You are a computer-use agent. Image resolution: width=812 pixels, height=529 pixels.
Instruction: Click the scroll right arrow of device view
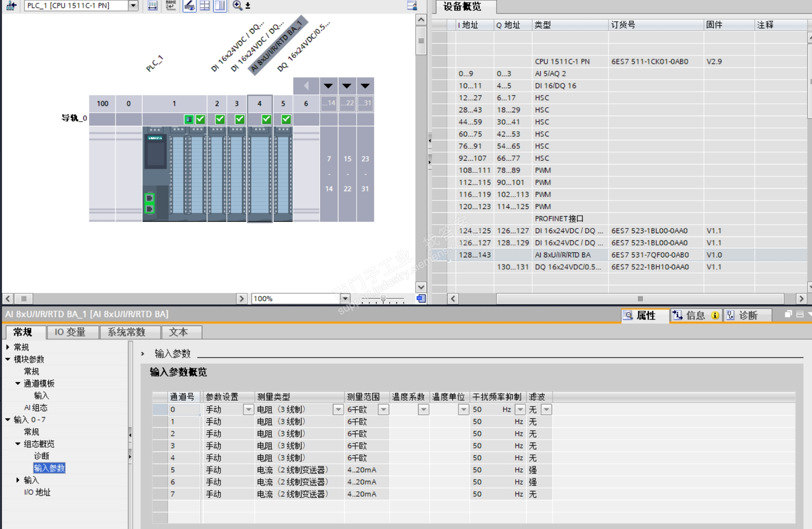tap(242, 299)
